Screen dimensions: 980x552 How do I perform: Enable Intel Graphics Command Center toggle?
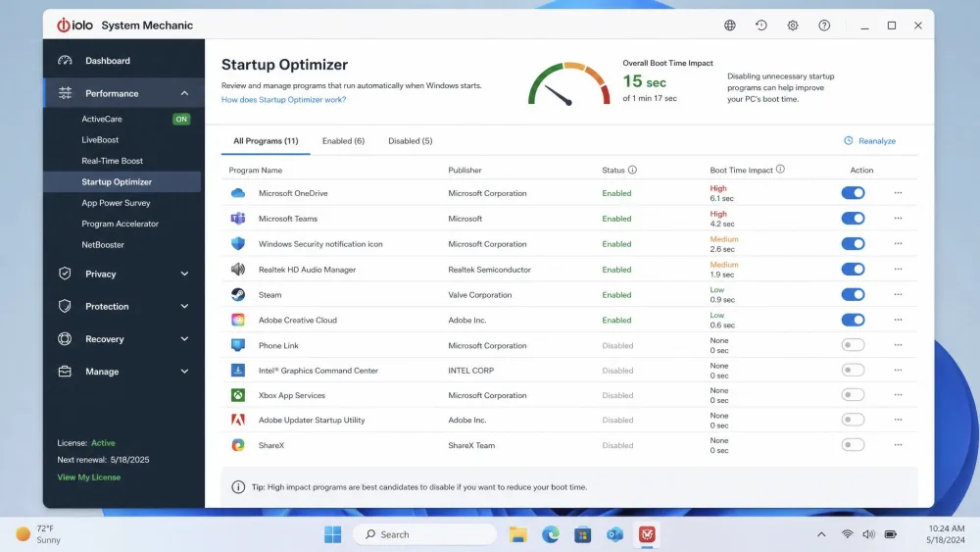pos(854,370)
